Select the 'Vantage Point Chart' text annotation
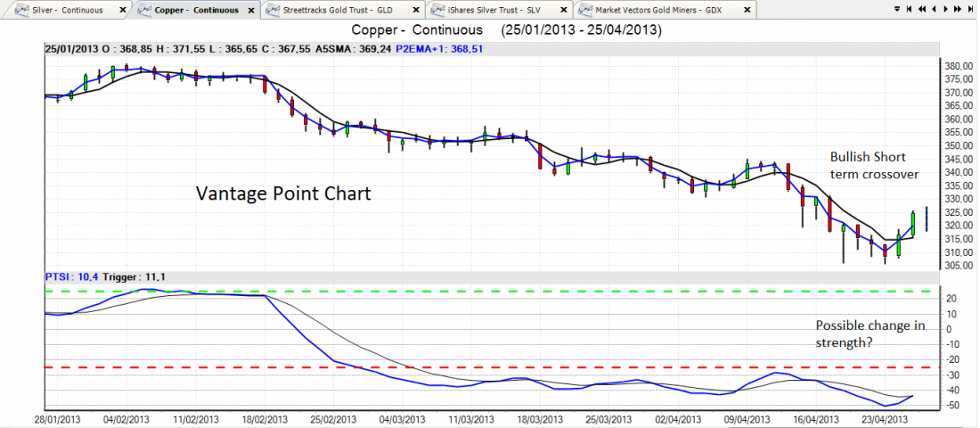980x428 pixels. (x=282, y=193)
